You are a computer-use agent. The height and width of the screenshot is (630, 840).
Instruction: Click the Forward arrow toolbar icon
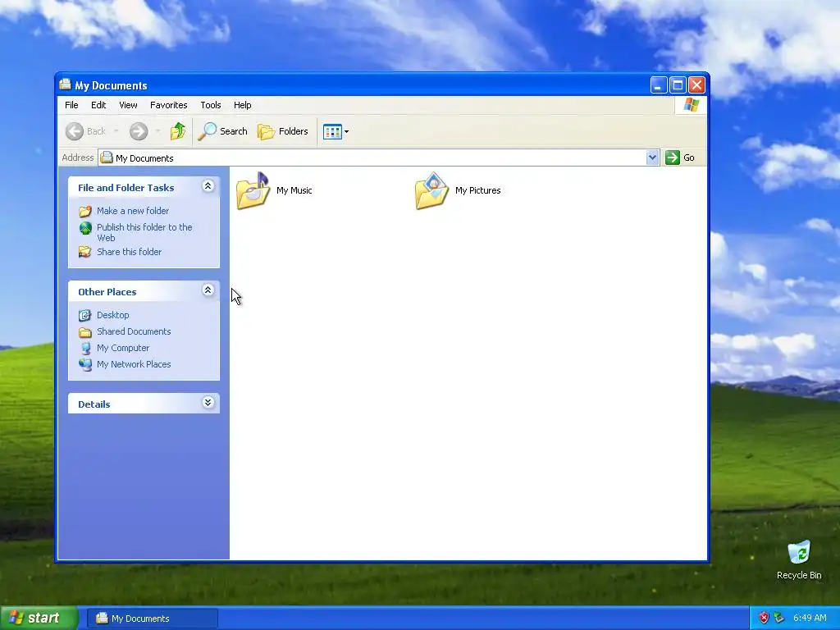(139, 131)
